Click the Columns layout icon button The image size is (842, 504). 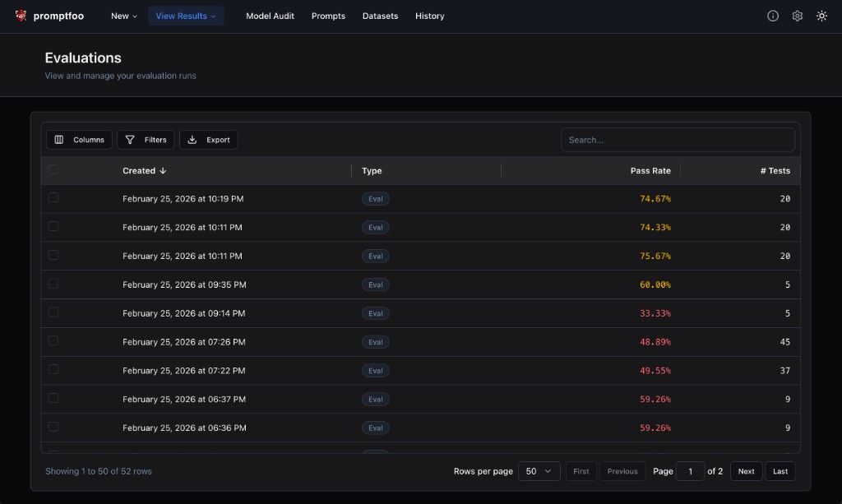79,140
